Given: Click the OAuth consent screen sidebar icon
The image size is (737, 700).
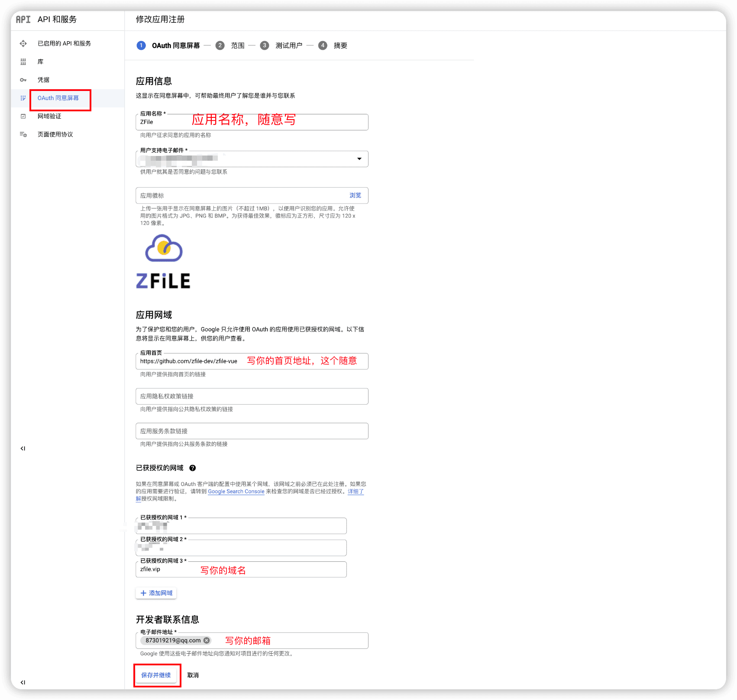Looking at the screenshot, I should tap(23, 98).
